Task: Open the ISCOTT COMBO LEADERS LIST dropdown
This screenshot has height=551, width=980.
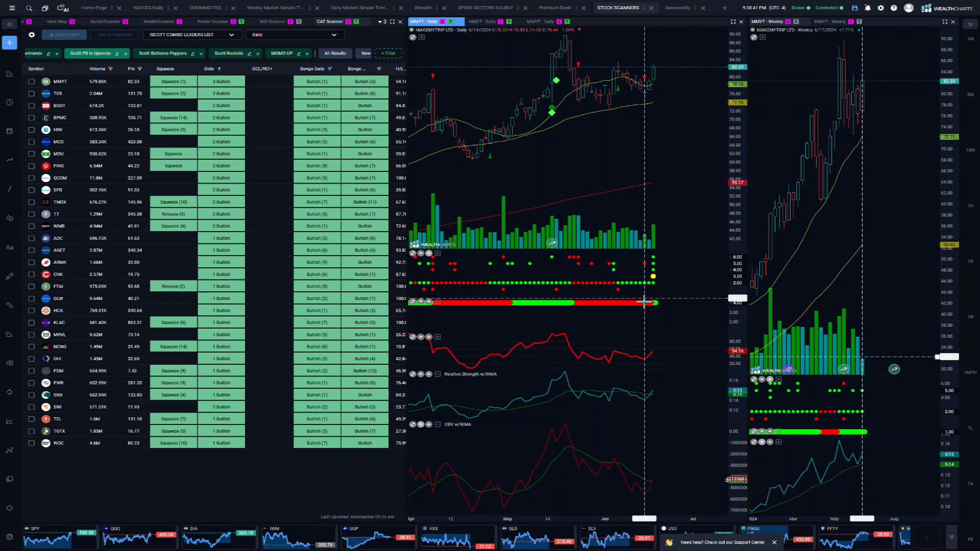Action: tap(192, 35)
